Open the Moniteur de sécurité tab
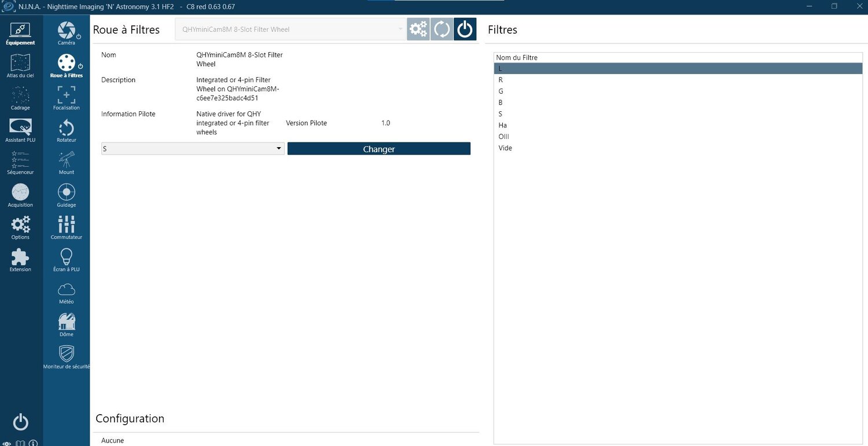This screenshot has height=446, width=868. pyautogui.click(x=67, y=357)
